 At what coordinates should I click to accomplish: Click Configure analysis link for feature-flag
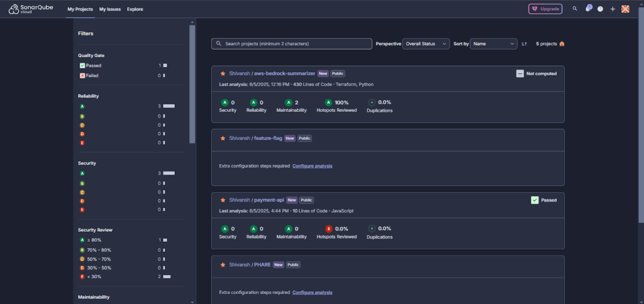312,166
